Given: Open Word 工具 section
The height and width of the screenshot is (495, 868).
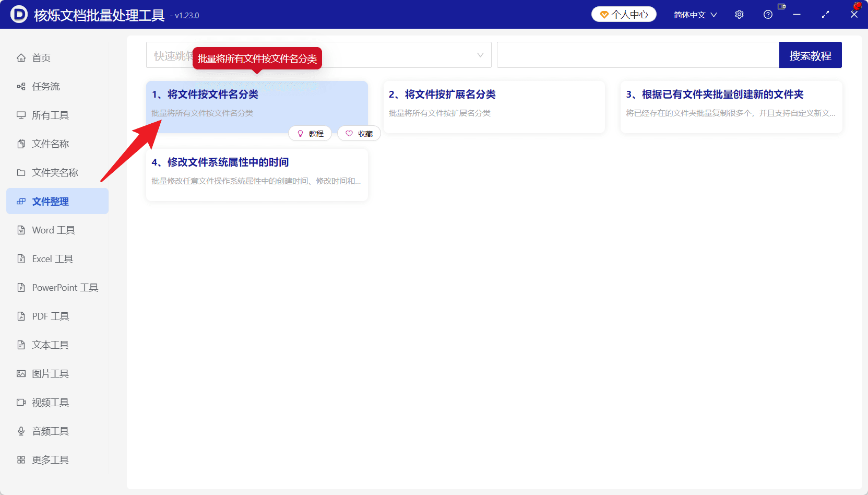Looking at the screenshot, I should click(x=57, y=230).
